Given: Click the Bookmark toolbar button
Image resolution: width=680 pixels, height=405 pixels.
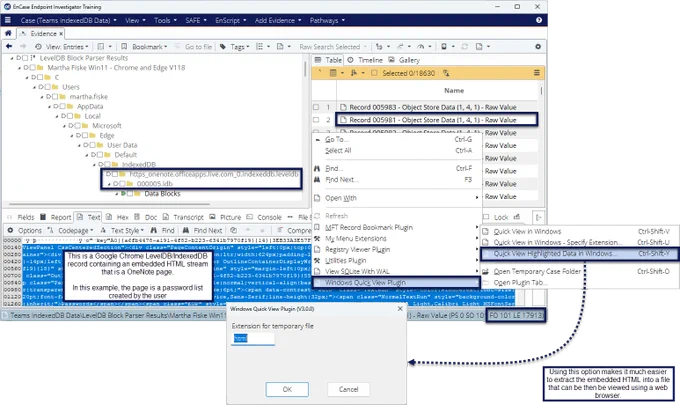Looking at the screenshot, I should (x=144, y=46).
